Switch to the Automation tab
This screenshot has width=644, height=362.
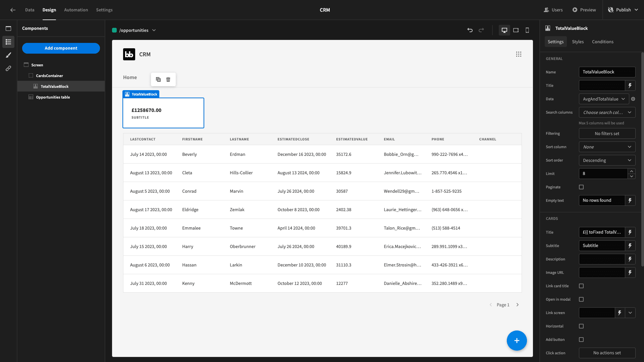click(x=76, y=10)
